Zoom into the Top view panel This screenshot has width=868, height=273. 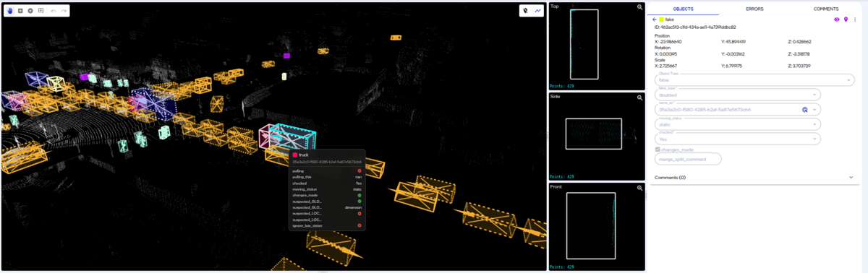pos(639,7)
